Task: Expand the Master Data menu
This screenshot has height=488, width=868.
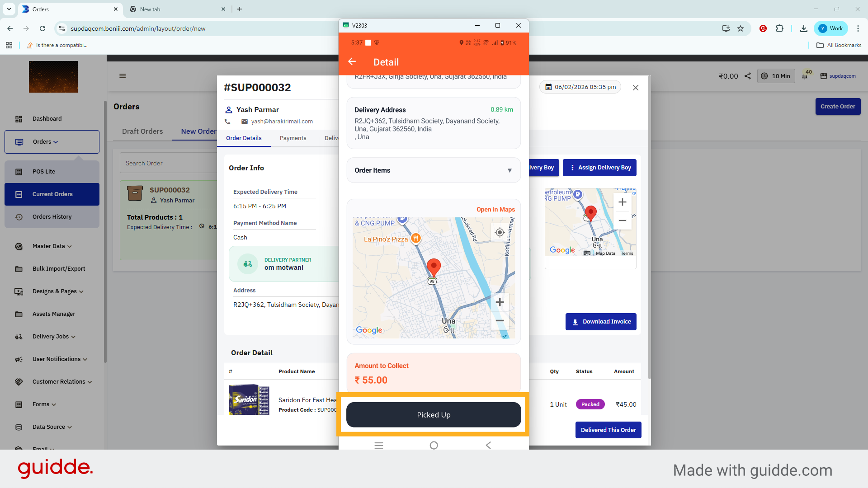Action: click(52, 246)
